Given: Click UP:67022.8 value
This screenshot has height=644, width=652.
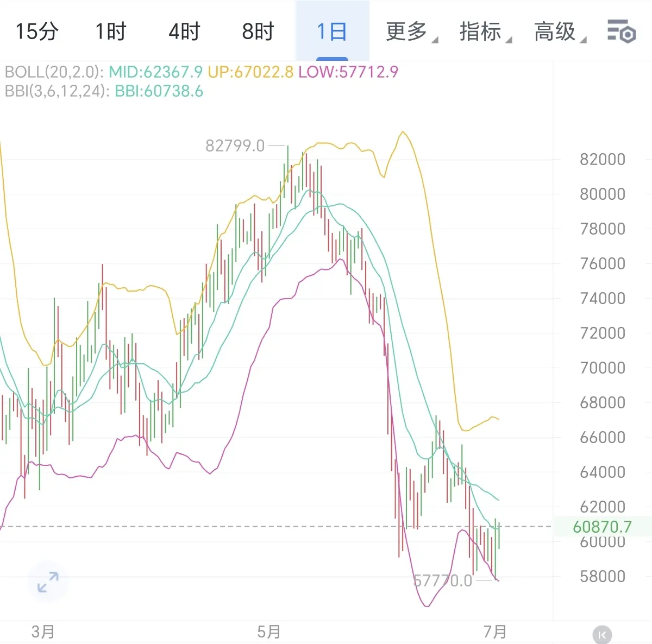Looking at the screenshot, I should point(250,72).
